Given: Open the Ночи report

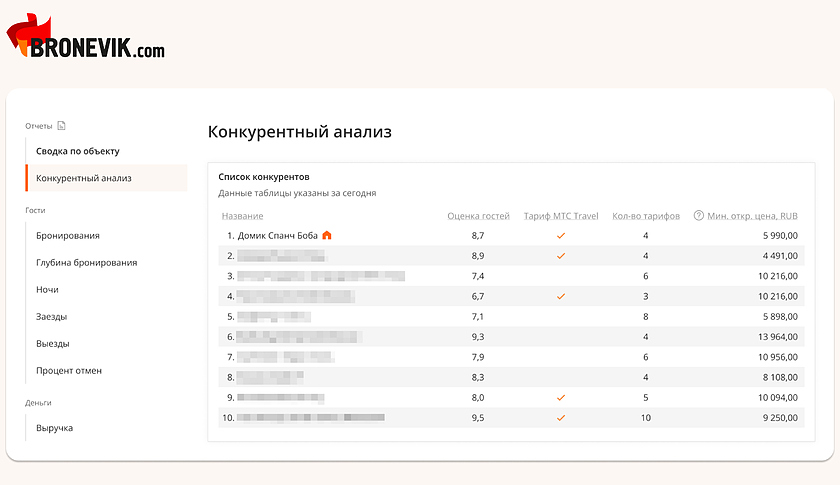Looking at the screenshot, I should (48, 290).
